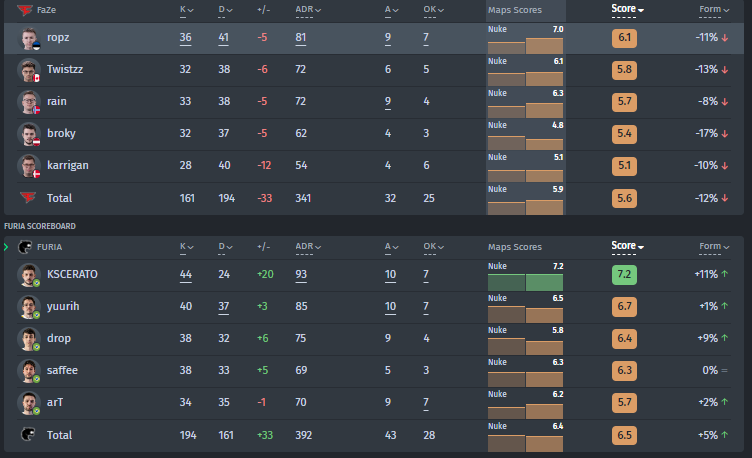Screen dimensions: 752x458
Task: Sort FaZe table by OK column
Action: 434,10
